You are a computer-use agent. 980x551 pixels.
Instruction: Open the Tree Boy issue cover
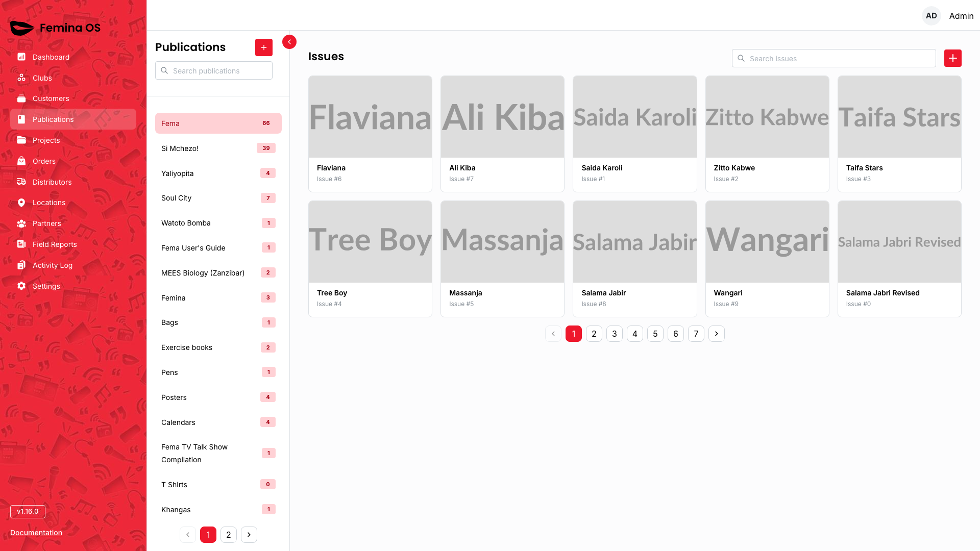[371, 242]
